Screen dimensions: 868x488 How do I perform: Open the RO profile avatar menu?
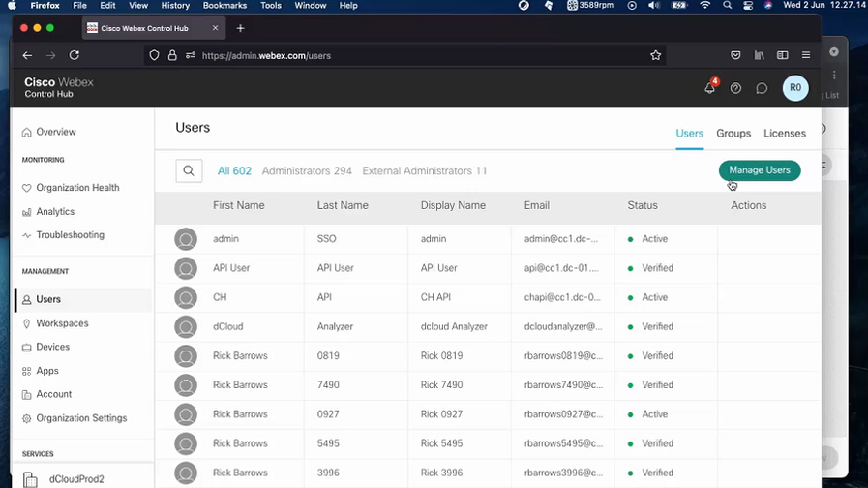[x=794, y=88]
